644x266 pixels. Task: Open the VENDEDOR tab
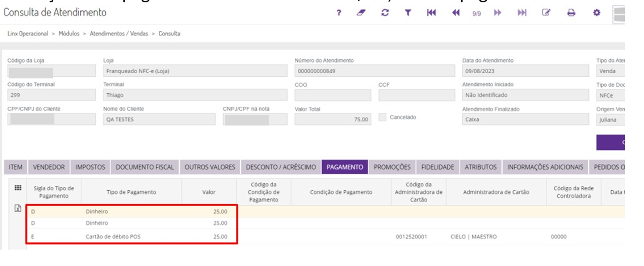pyautogui.click(x=49, y=167)
